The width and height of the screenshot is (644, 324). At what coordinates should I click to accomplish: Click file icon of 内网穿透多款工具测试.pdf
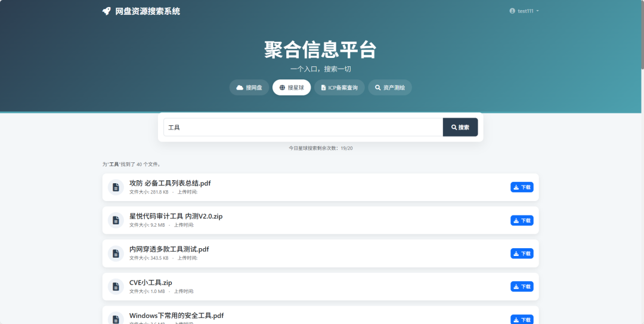point(116,253)
